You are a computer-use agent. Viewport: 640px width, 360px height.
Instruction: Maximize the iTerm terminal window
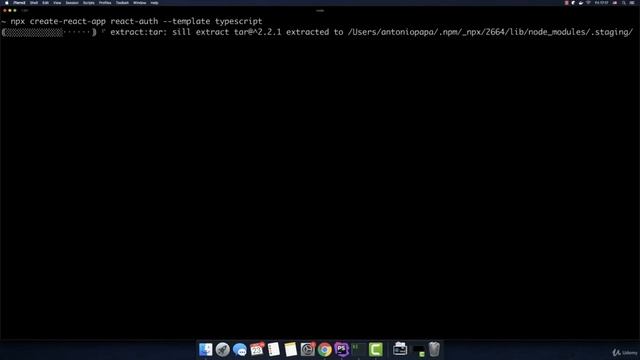coord(15,11)
